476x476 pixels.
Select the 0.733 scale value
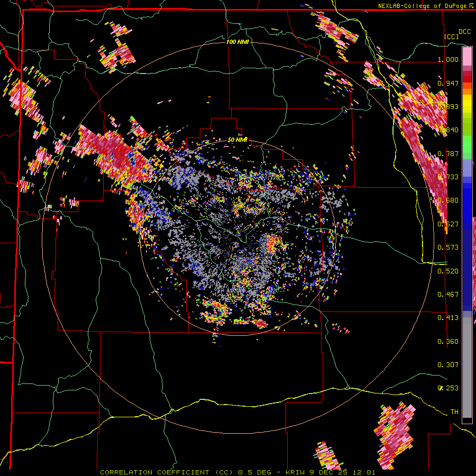click(x=448, y=177)
